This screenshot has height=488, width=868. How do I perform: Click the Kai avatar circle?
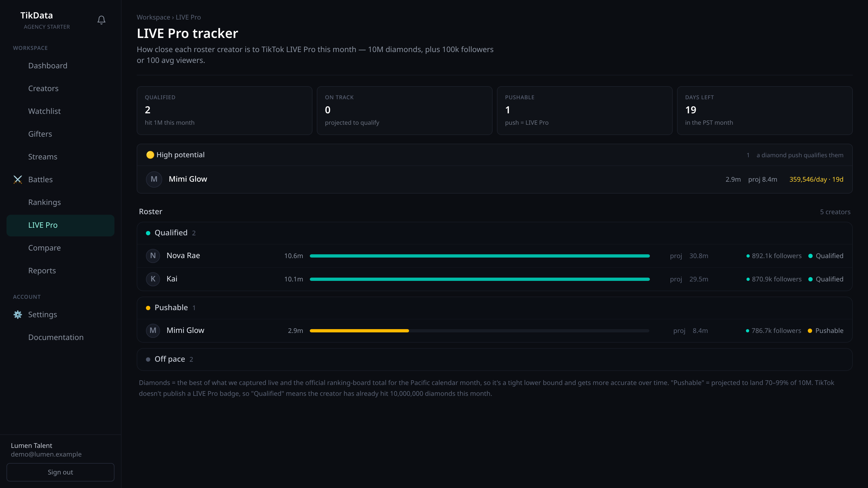[153, 279]
